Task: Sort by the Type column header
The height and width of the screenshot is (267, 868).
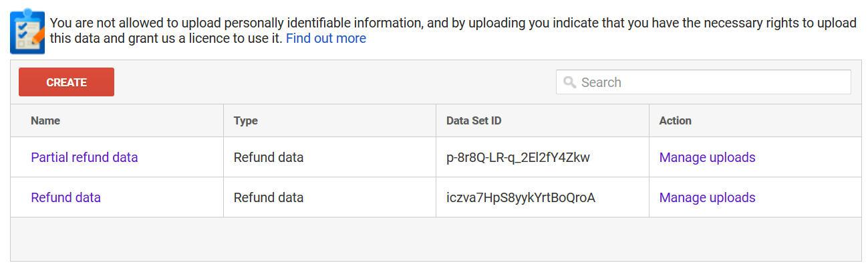Action: [x=245, y=120]
